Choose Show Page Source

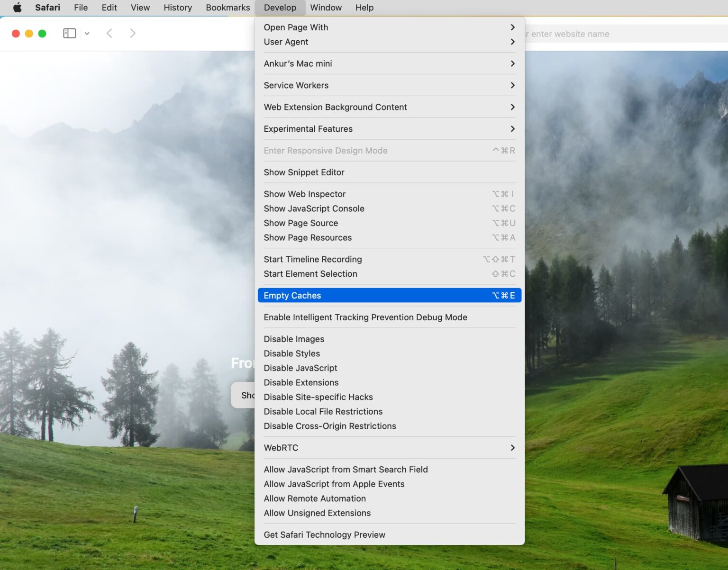(x=390, y=223)
